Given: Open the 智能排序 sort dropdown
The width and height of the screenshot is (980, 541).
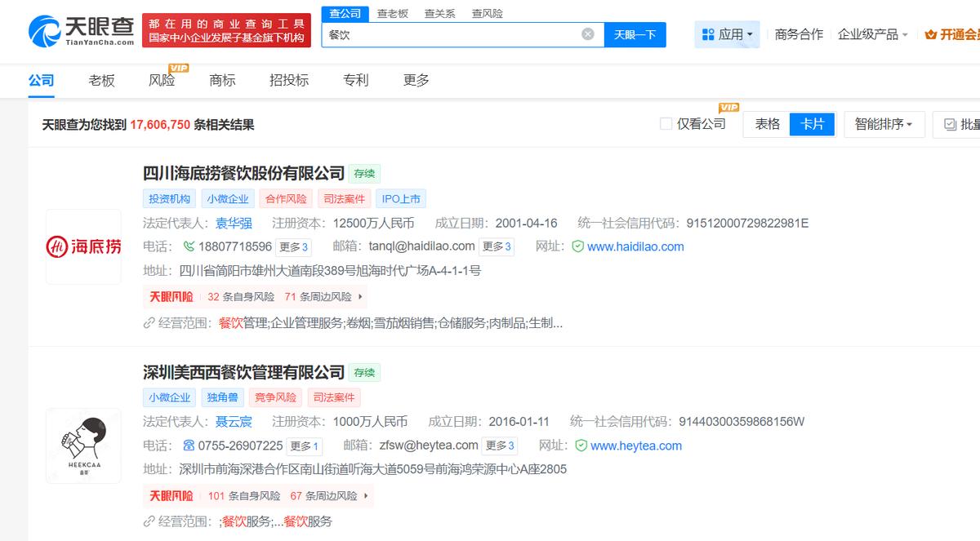Looking at the screenshot, I should (x=884, y=124).
